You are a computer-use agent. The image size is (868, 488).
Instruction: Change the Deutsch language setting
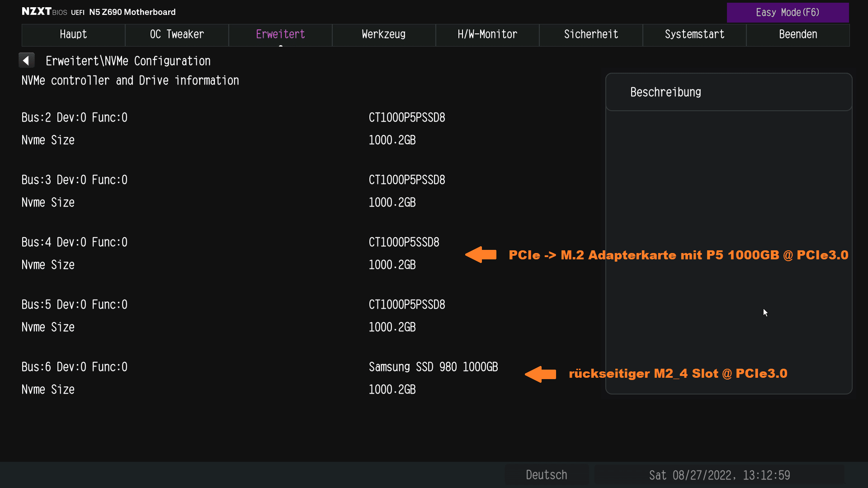[546, 475]
